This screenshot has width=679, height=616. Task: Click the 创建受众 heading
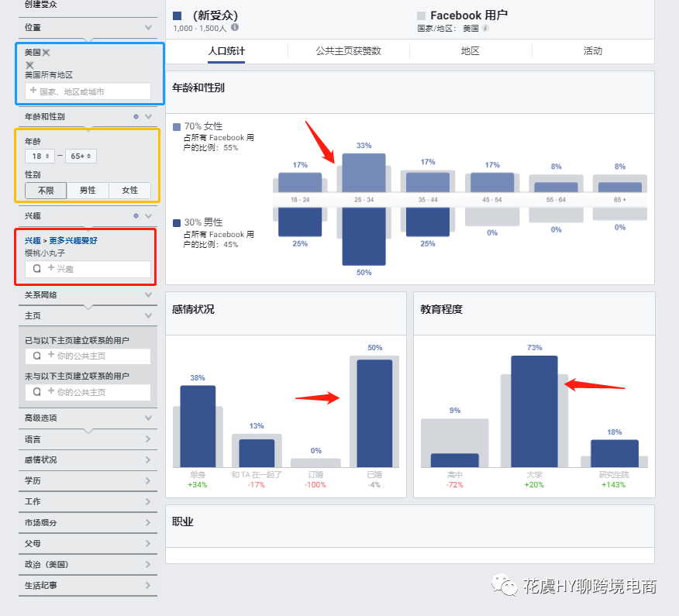(x=41, y=5)
